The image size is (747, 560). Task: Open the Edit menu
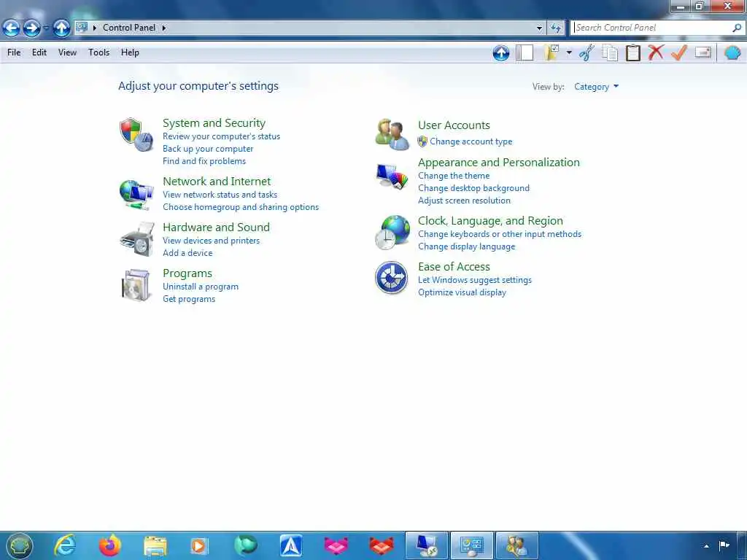pos(39,52)
